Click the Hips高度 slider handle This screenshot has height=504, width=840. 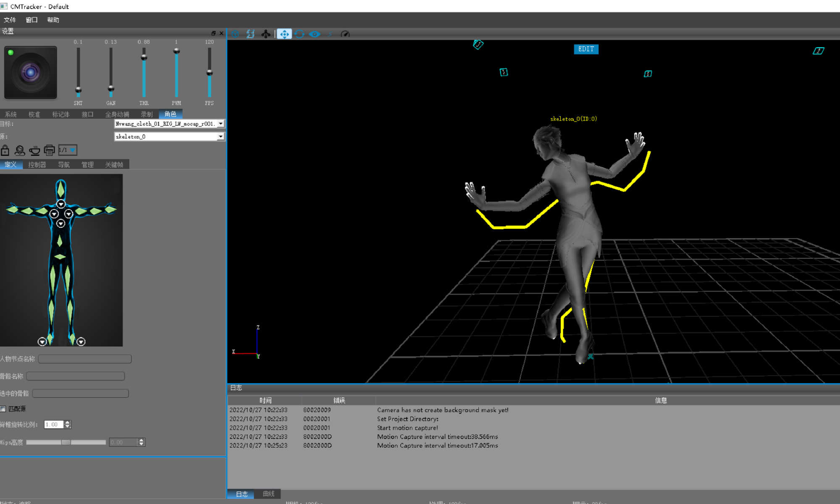click(x=66, y=442)
